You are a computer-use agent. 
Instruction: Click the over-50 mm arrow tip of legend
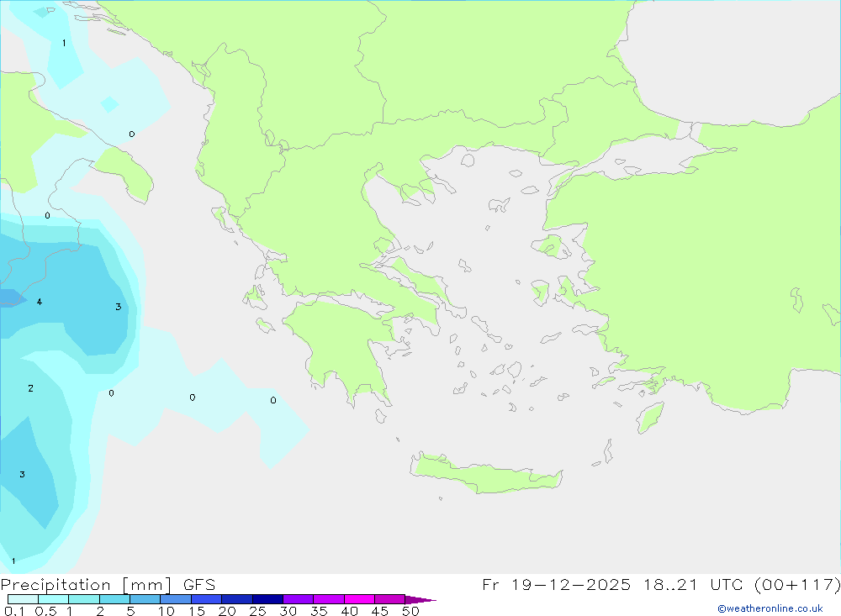point(420,599)
